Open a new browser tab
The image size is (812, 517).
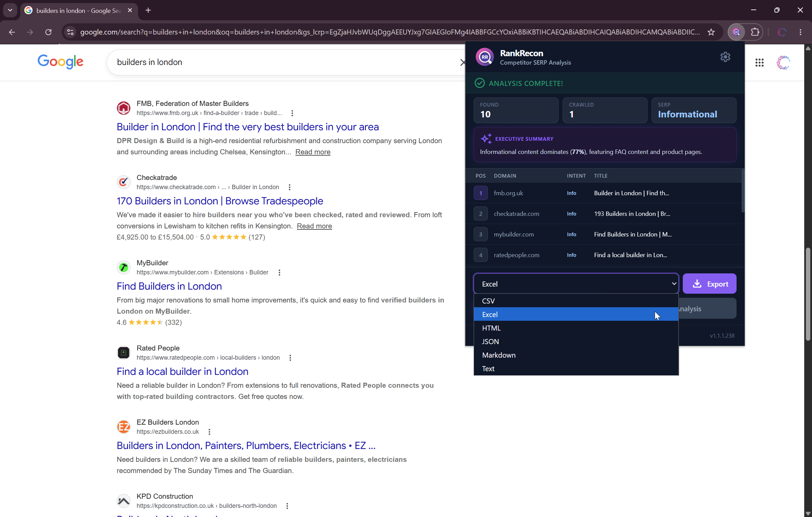coord(148,10)
